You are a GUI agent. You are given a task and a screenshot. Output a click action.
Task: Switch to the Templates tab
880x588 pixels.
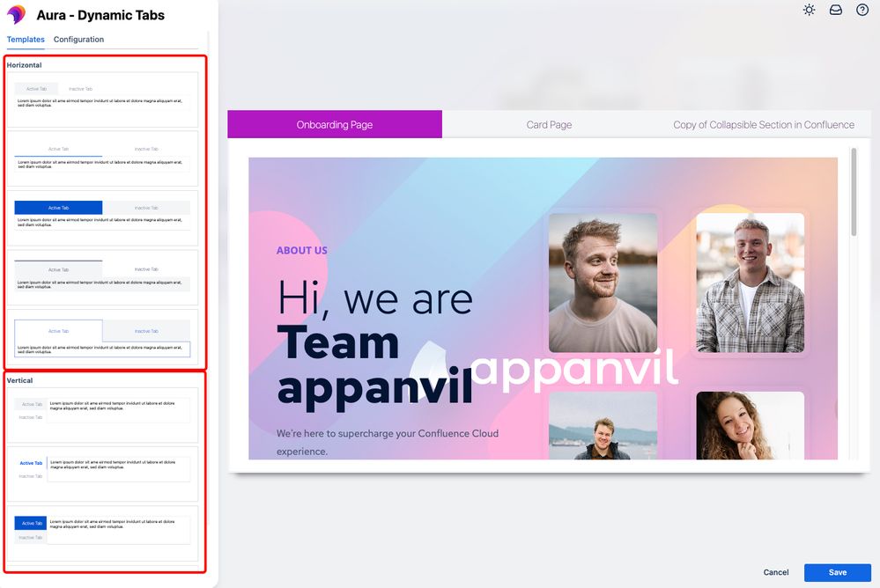26,40
